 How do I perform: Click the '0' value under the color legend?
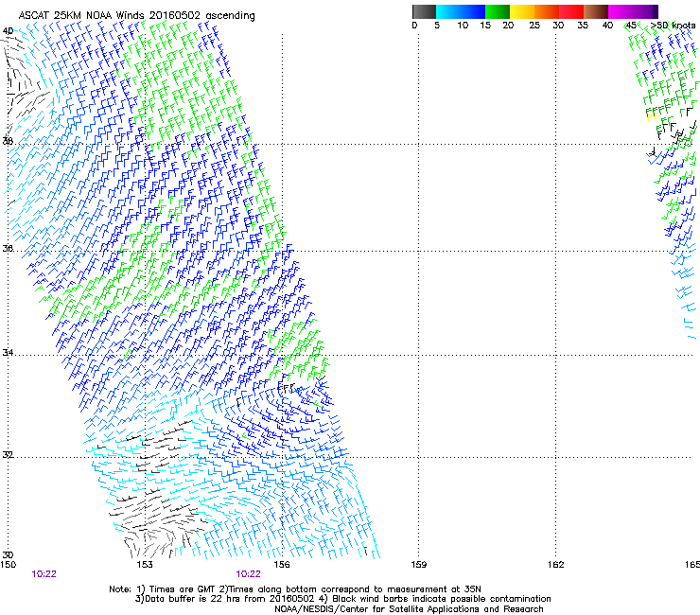coord(414,26)
